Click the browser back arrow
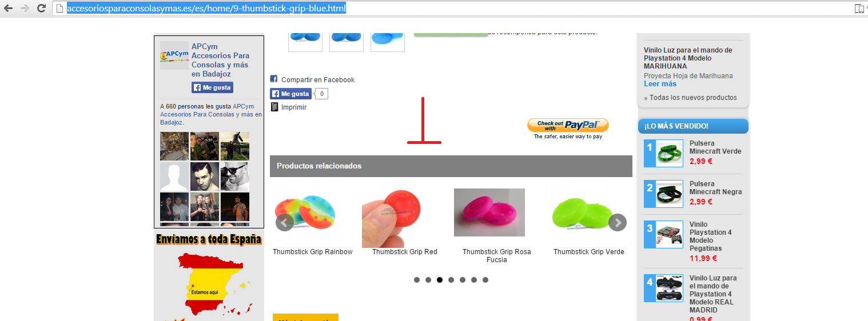 coord(9,8)
